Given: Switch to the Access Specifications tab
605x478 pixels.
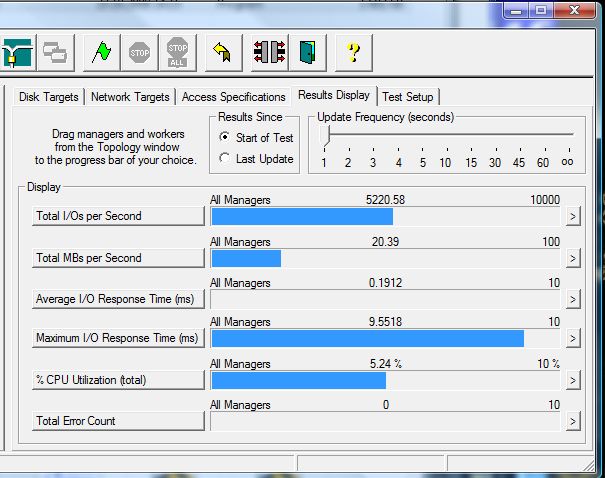Looking at the screenshot, I should [x=233, y=97].
